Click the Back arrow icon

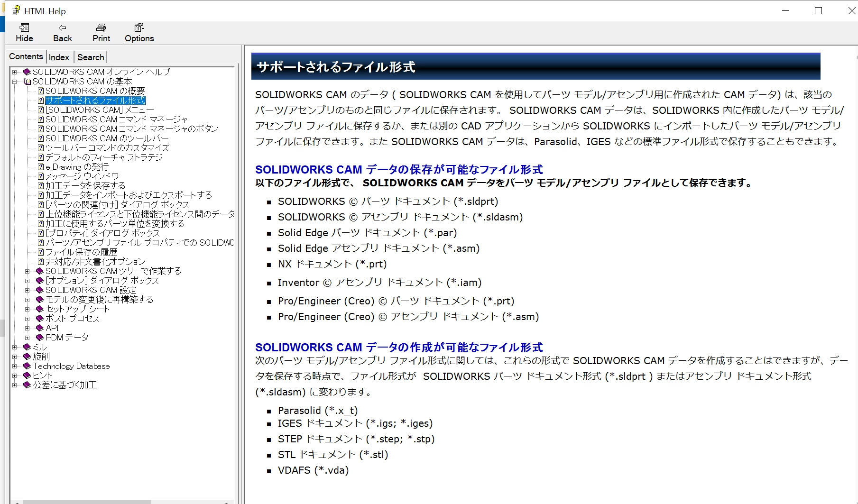(x=62, y=27)
